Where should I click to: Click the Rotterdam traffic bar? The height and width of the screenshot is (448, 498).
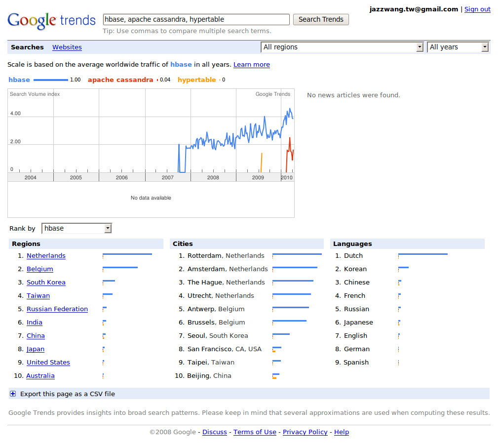(x=297, y=254)
